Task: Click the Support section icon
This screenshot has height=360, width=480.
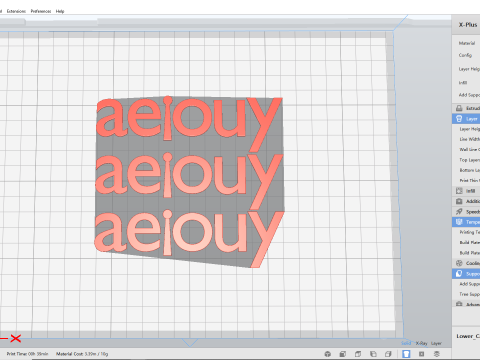Action: point(459,273)
